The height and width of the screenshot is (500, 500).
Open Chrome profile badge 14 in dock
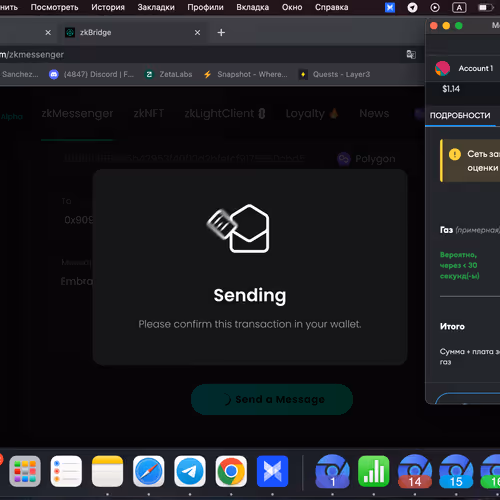click(x=415, y=471)
